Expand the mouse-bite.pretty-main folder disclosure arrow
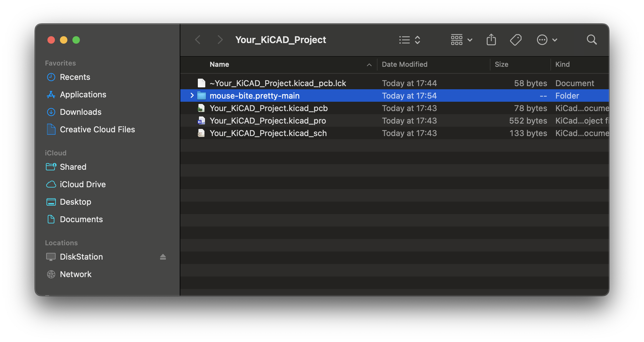 [x=192, y=95]
